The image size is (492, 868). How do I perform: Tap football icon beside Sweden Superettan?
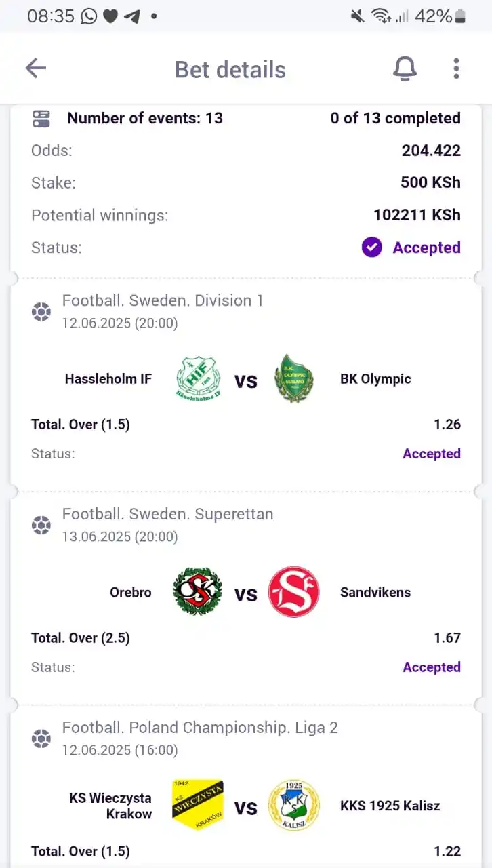(x=41, y=526)
